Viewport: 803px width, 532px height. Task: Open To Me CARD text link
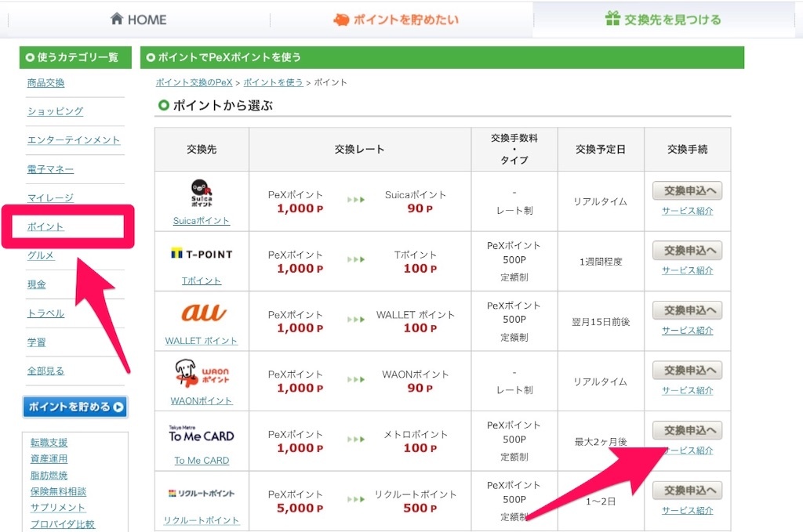pyautogui.click(x=202, y=461)
